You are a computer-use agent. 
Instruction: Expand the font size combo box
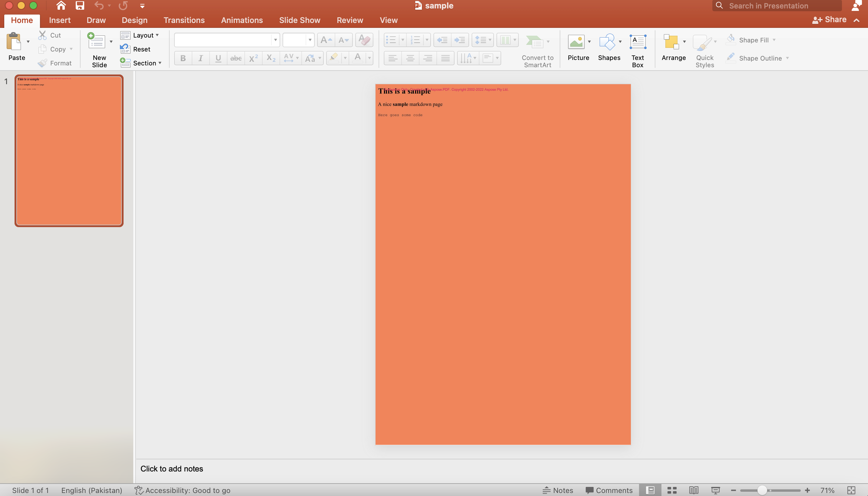point(309,40)
